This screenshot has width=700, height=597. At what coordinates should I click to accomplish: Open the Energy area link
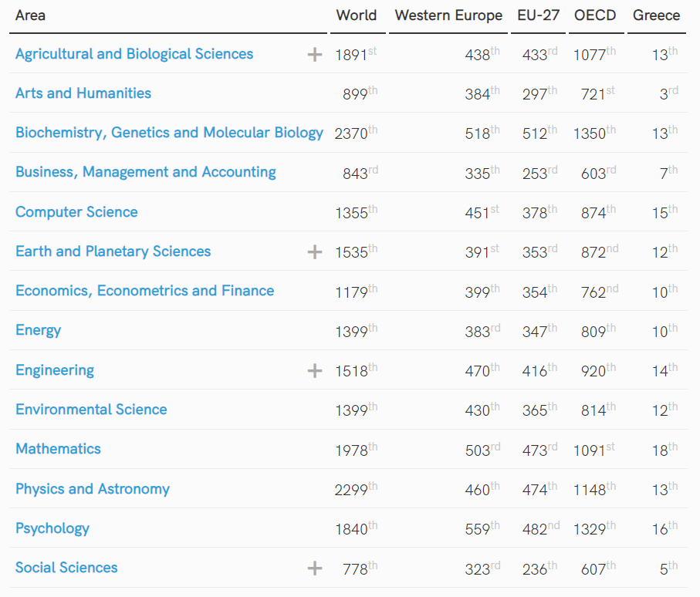pos(39,331)
